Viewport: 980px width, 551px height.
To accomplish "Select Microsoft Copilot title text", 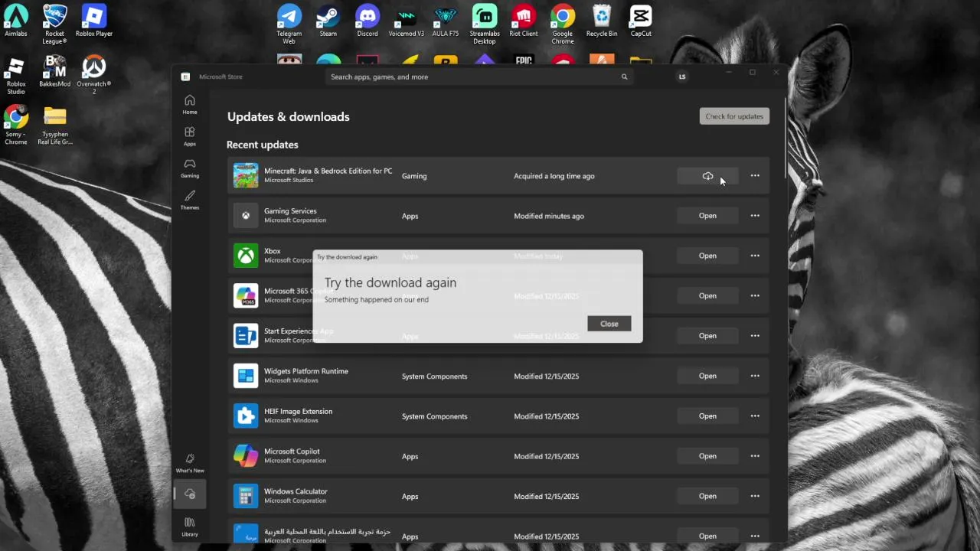I will (292, 452).
